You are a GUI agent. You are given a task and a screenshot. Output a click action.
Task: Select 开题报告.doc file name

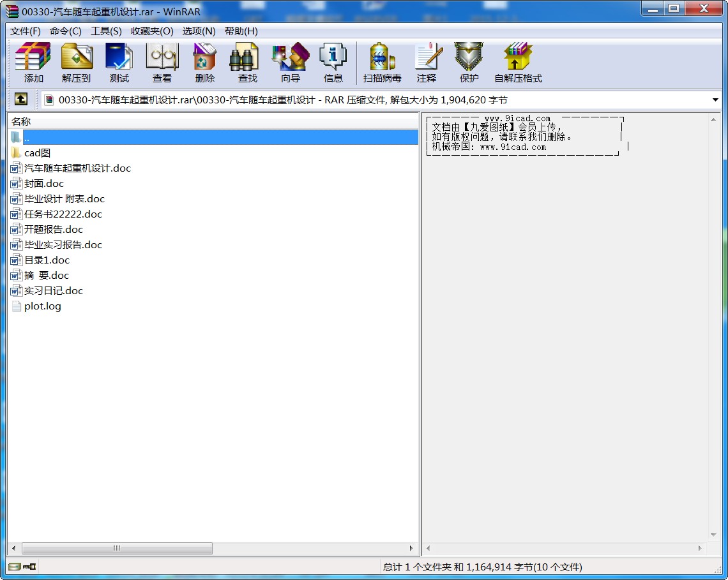54,229
